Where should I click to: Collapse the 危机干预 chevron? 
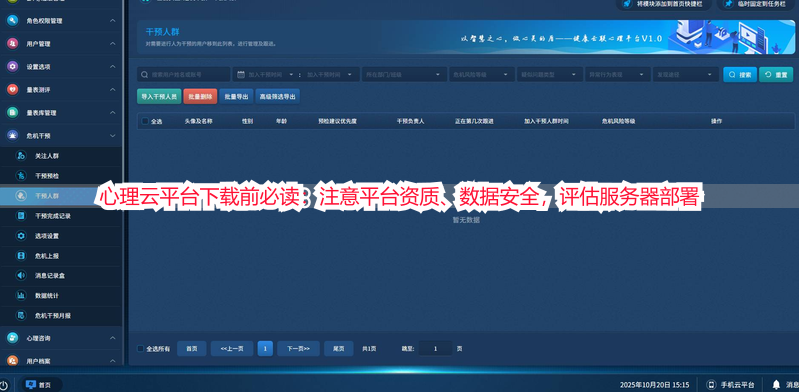point(113,136)
